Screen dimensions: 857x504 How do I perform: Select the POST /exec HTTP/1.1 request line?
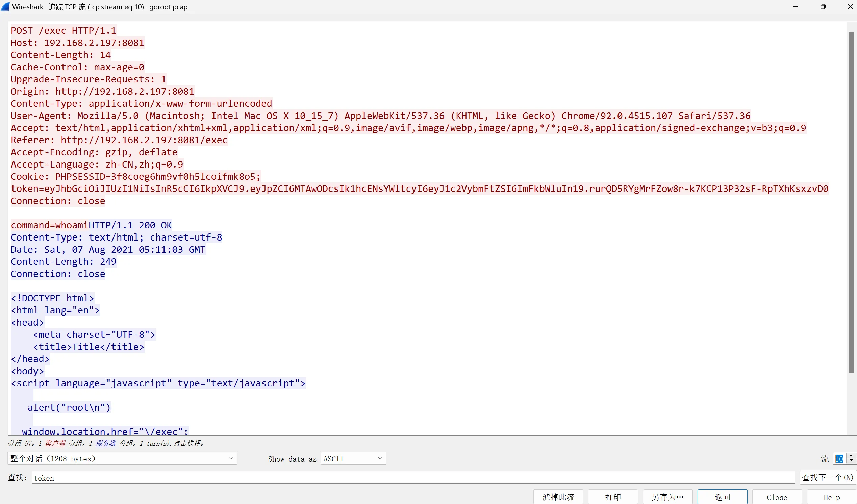[64, 31]
